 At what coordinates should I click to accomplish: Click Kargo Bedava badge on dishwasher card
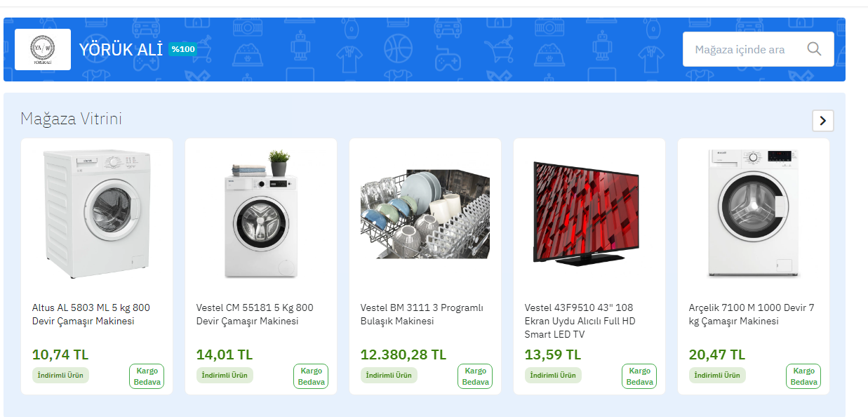pyautogui.click(x=475, y=376)
